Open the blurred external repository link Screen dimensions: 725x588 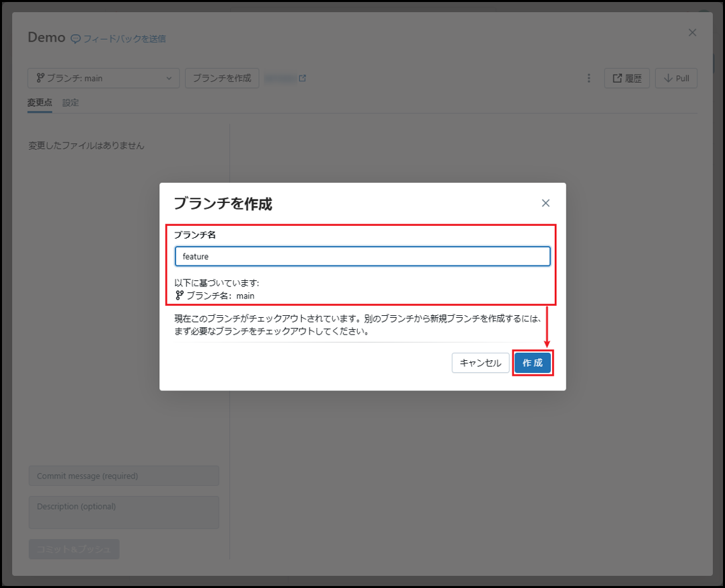pos(285,78)
